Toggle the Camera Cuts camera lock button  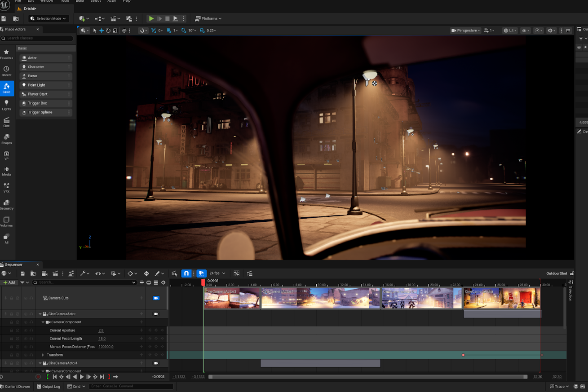pyautogui.click(x=156, y=298)
